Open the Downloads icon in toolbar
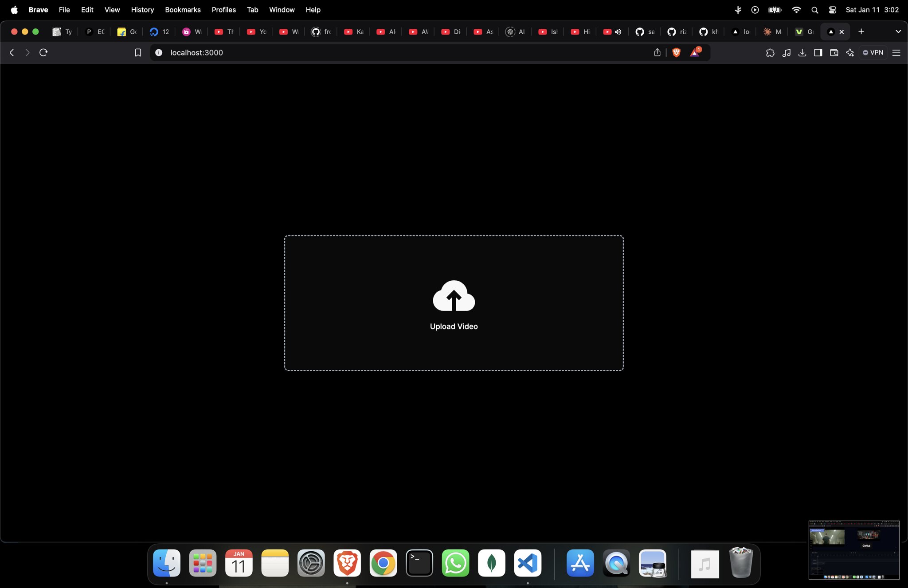Image resolution: width=908 pixels, height=588 pixels. point(802,53)
